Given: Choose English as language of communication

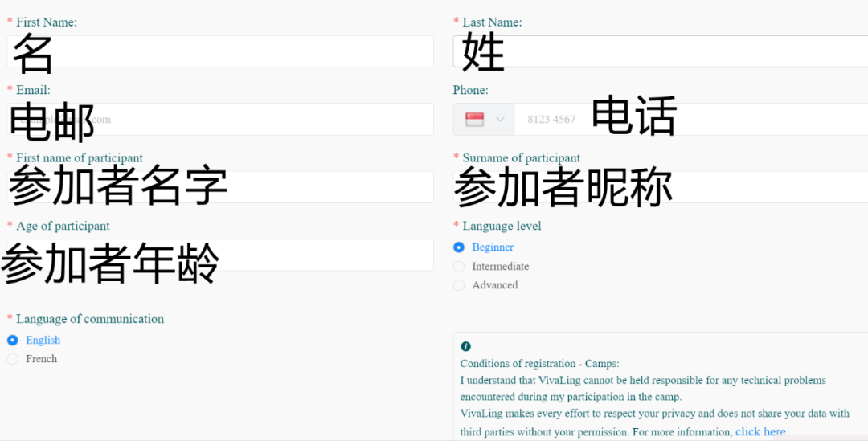Looking at the screenshot, I should (12, 341).
